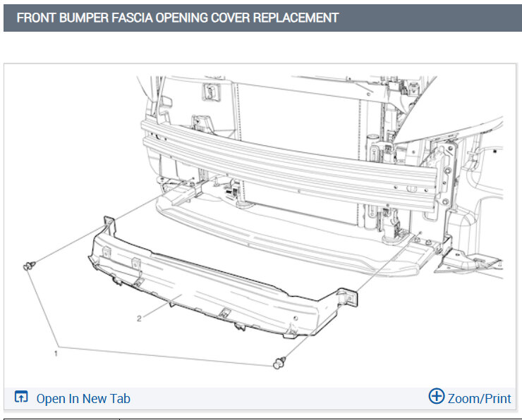Image resolution: width=522 pixels, height=420 pixels.
Task: Open the Zoom/Print link
Action: 479,398
